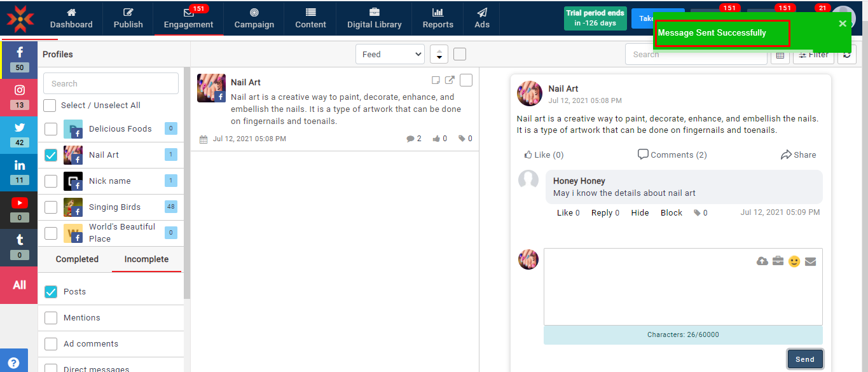Click the sort order arrows button

(439, 55)
